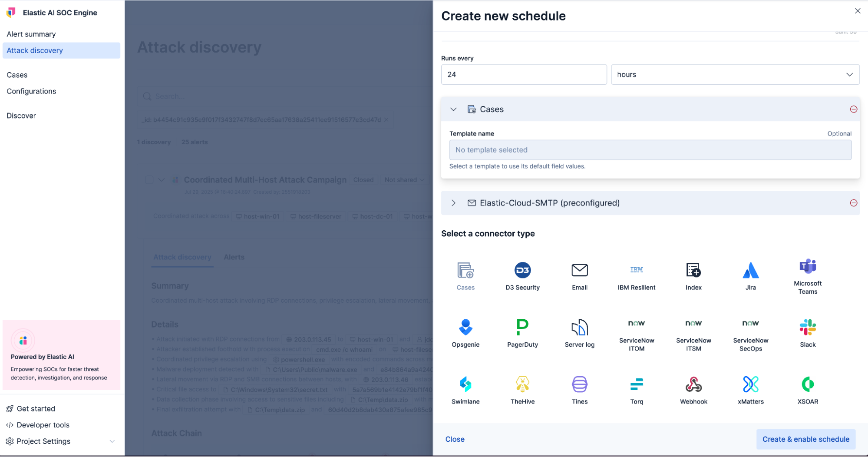Choose the D3 Security connector
Screen dimensions: 868x457
pos(522,276)
